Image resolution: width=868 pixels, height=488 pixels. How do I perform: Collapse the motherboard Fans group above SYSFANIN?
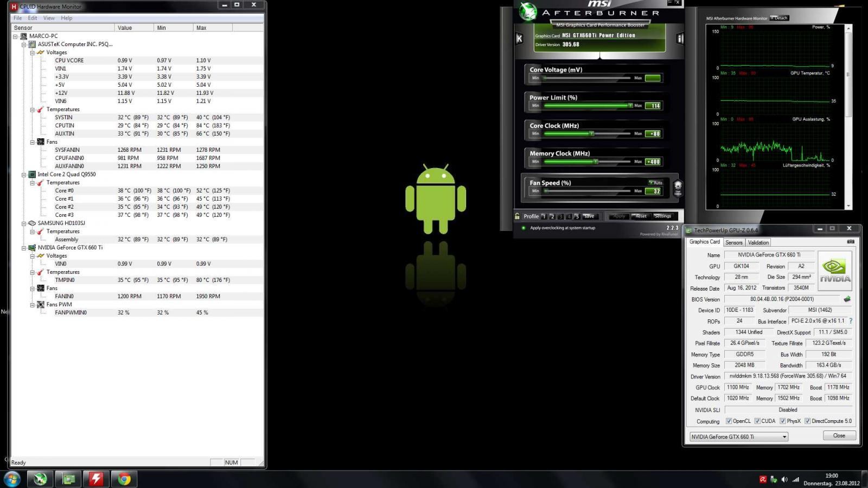(x=33, y=142)
